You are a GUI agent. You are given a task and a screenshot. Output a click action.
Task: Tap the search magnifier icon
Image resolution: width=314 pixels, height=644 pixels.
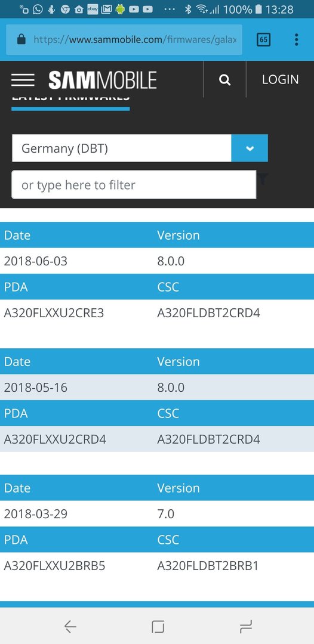[224, 80]
